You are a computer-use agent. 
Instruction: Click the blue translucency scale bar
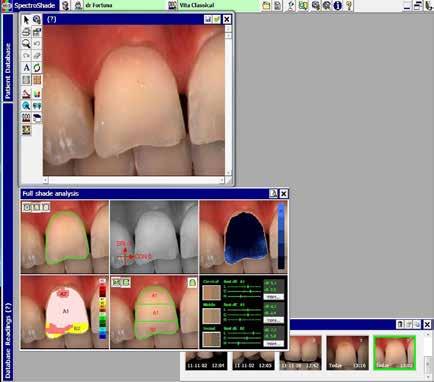(x=281, y=237)
